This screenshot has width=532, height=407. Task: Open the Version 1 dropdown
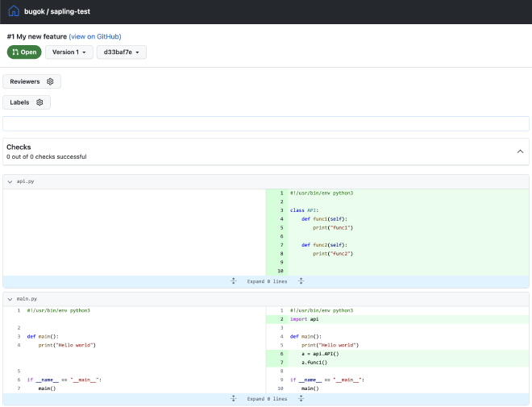pos(69,52)
